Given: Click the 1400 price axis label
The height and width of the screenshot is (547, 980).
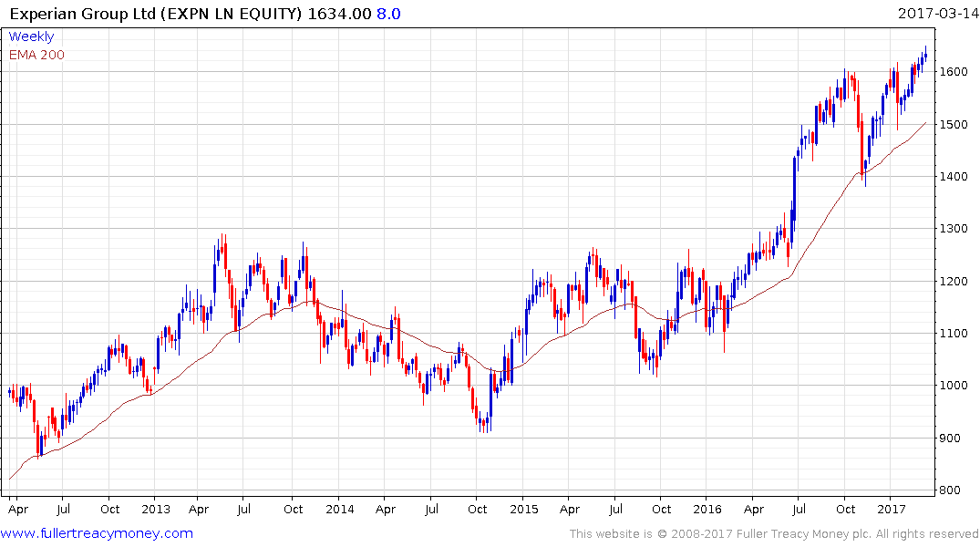Looking at the screenshot, I should [954, 176].
